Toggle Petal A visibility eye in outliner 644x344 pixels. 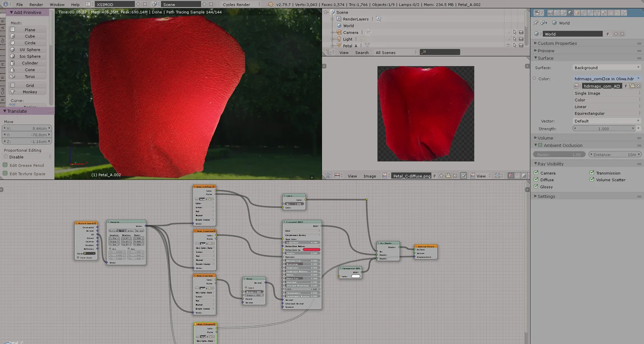click(x=508, y=45)
